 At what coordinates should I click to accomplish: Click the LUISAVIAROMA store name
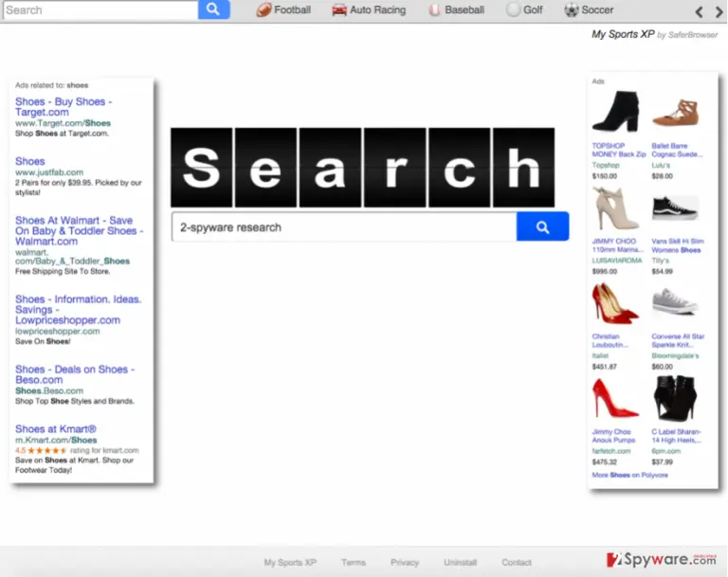pos(617,261)
